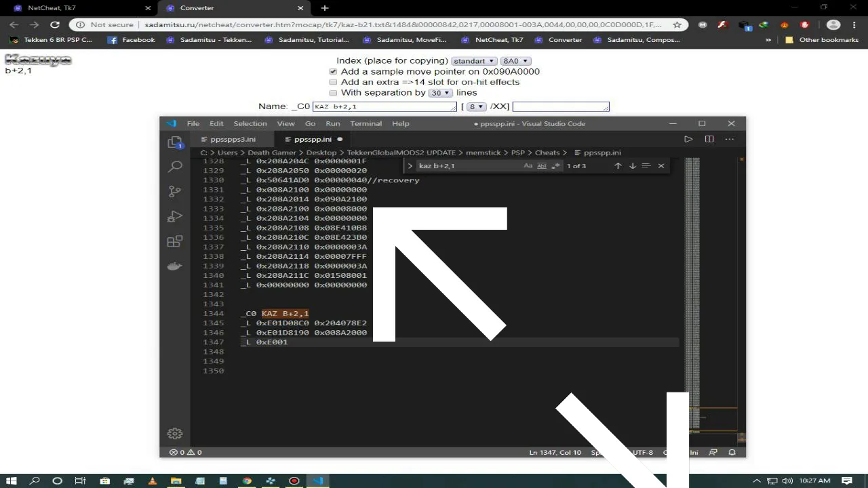Open the Selection menu

tap(250, 123)
